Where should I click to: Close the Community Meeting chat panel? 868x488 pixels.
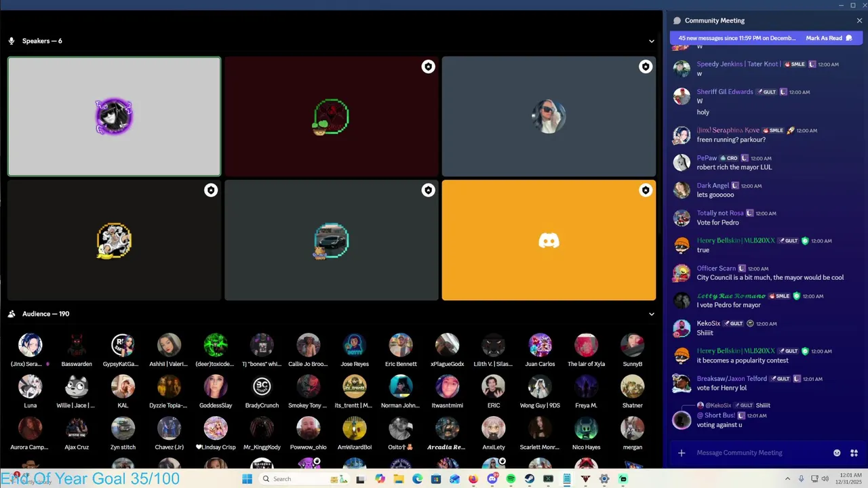(859, 20)
